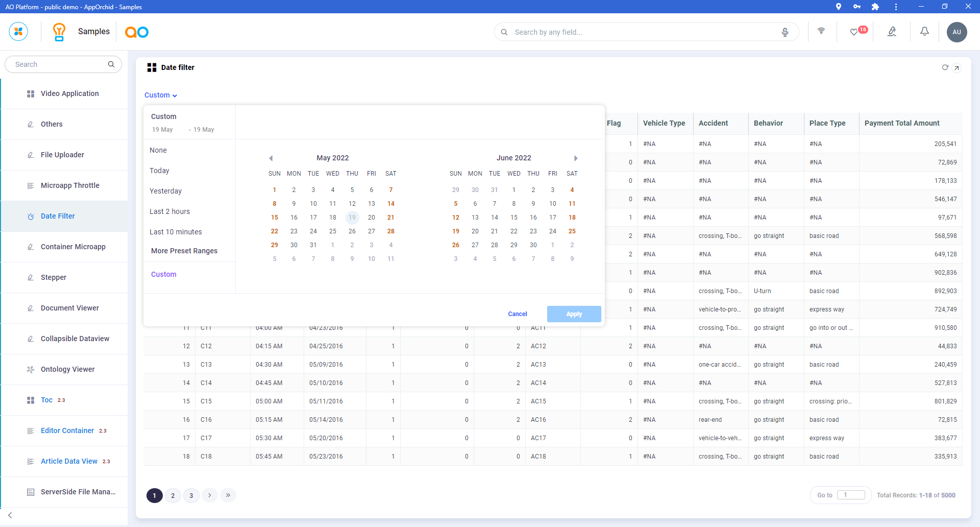The width and height of the screenshot is (980, 527).
Task: Click the lightbulb Samples logo icon
Action: 59,32
